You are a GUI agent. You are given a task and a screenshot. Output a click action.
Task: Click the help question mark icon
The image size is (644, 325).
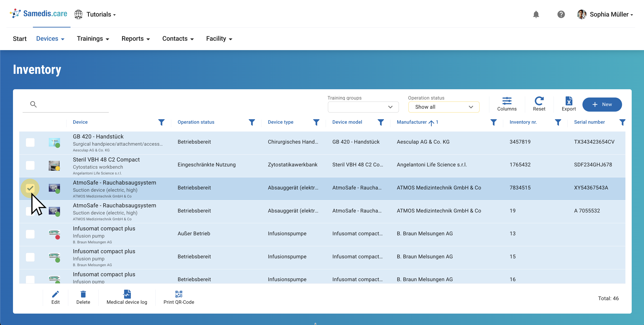tap(561, 15)
